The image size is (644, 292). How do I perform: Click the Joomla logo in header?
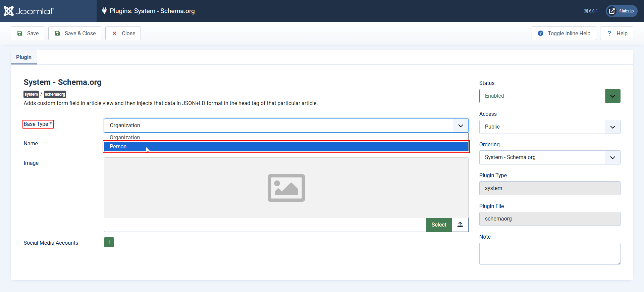click(x=29, y=11)
